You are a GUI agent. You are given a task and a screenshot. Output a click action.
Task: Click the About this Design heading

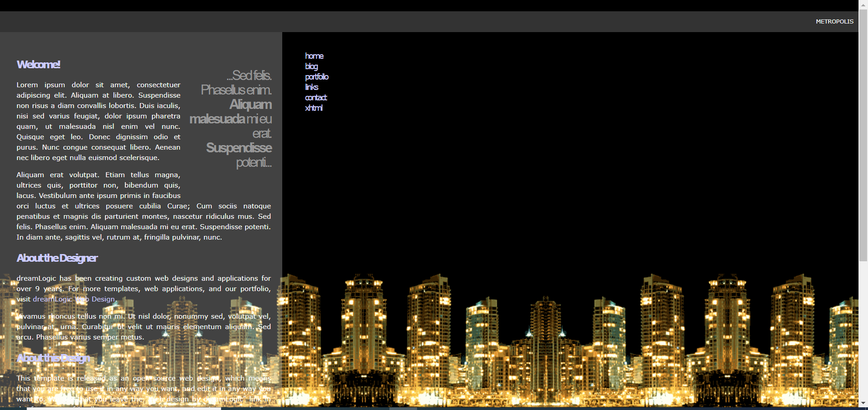(53, 358)
